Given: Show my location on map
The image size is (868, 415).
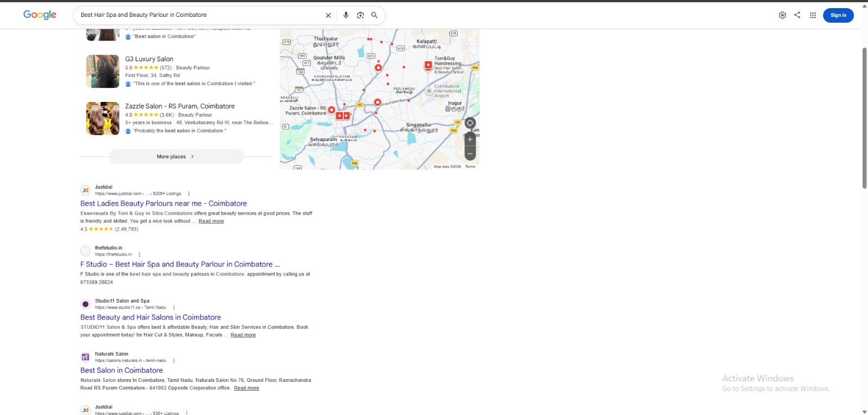Looking at the screenshot, I should click(x=470, y=123).
